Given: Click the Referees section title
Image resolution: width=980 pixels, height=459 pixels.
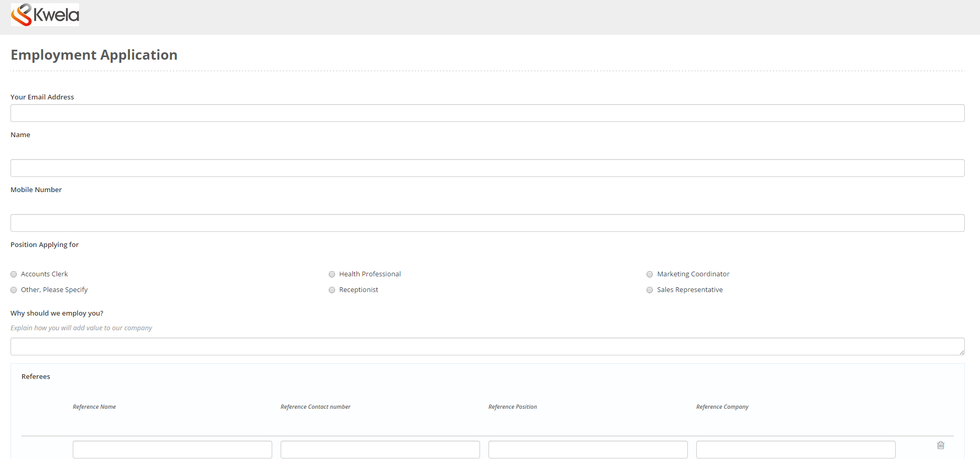Looking at the screenshot, I should click(x=36, y=377).
